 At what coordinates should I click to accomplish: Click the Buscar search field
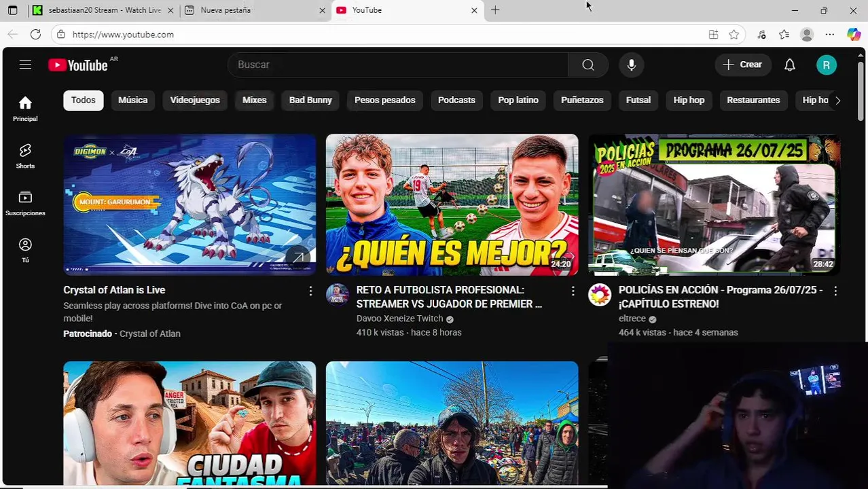click(x=398, y=65)
